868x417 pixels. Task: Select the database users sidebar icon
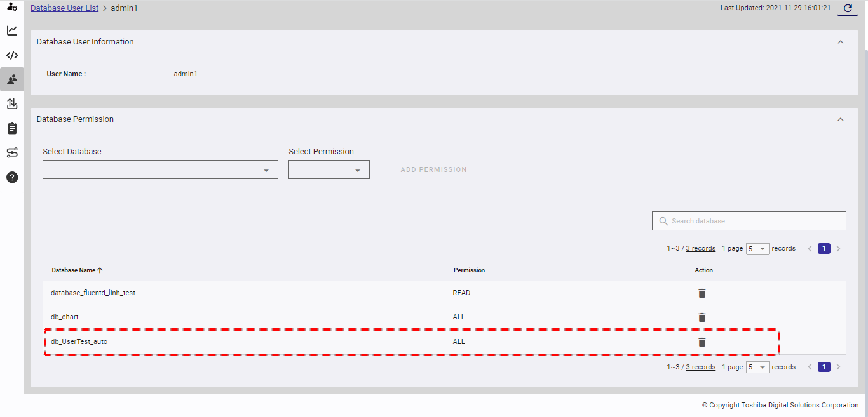(x=12, y=79)
